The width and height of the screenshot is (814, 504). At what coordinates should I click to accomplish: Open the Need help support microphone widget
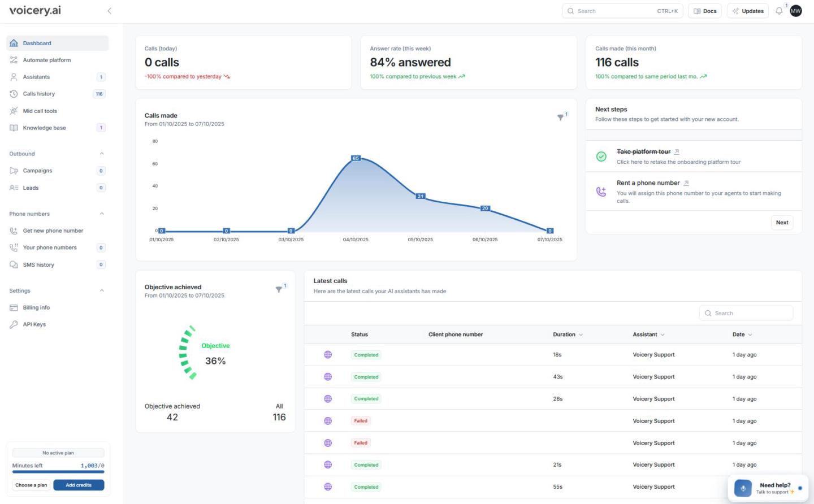(x=743, y=488)
